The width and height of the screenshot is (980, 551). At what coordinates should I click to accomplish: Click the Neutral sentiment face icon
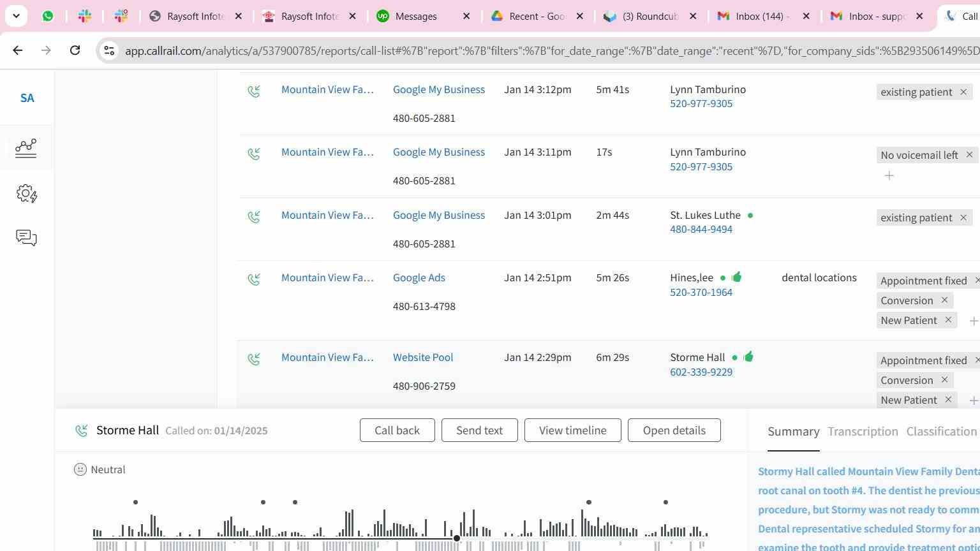pyautogui.click(x=80, y=469)
